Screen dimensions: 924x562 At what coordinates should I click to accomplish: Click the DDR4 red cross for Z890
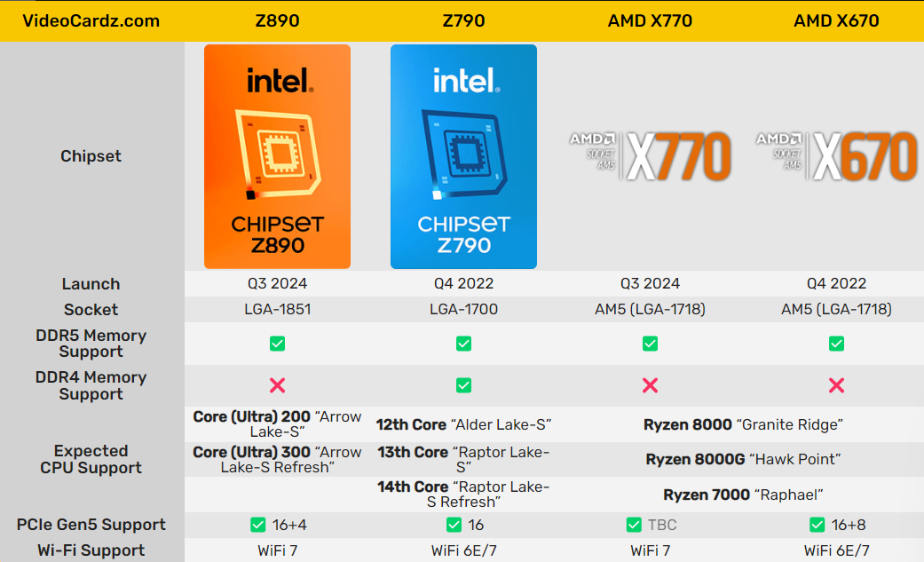pos(277,385)
